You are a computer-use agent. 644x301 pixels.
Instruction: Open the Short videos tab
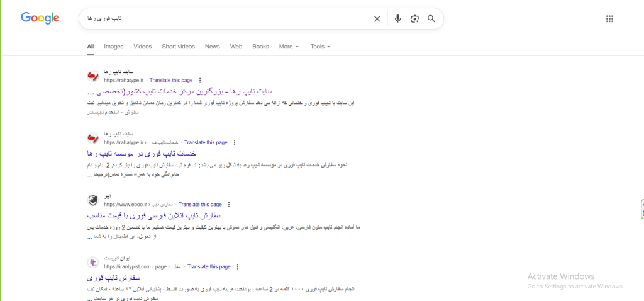tap(178, 47)
